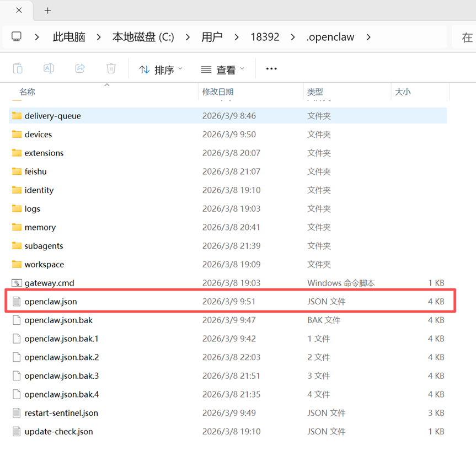The height and width of the screenshot is (456, 476).
Task: Click the openclaw.json.bak.1 file icon
Action: click(x=17, y=339)
